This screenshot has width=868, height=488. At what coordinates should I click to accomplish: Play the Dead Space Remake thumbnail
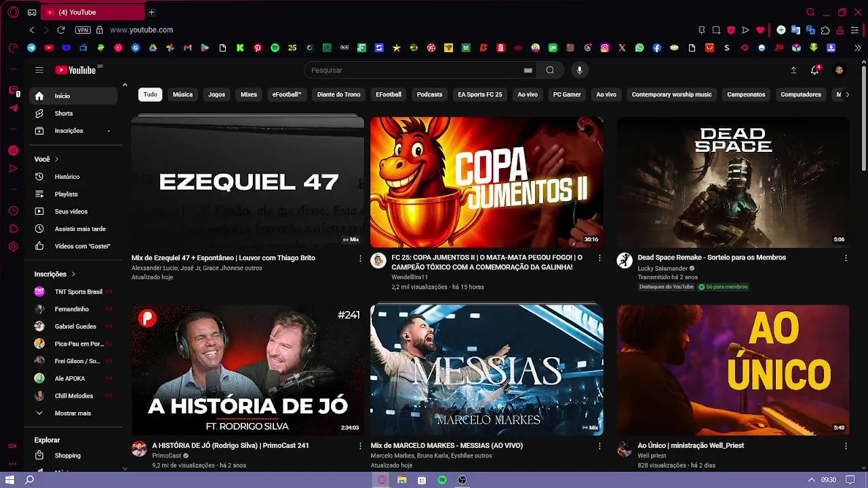click(x=732, y=182)
